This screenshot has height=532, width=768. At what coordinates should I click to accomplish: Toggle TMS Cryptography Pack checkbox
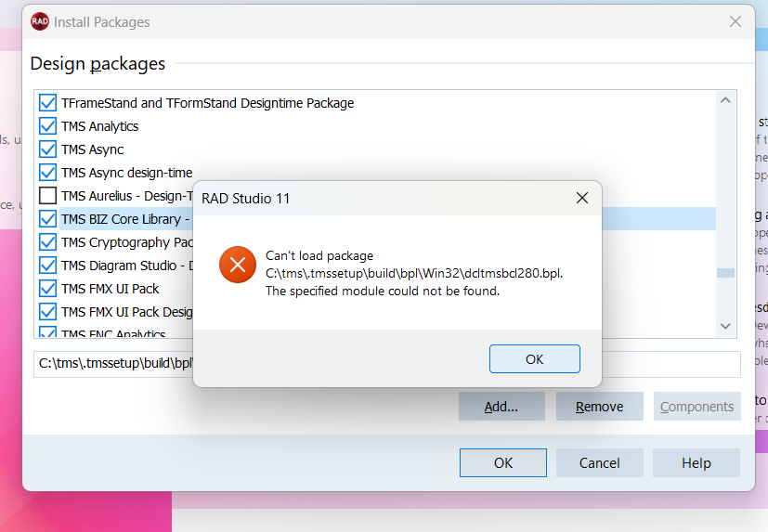47,242
